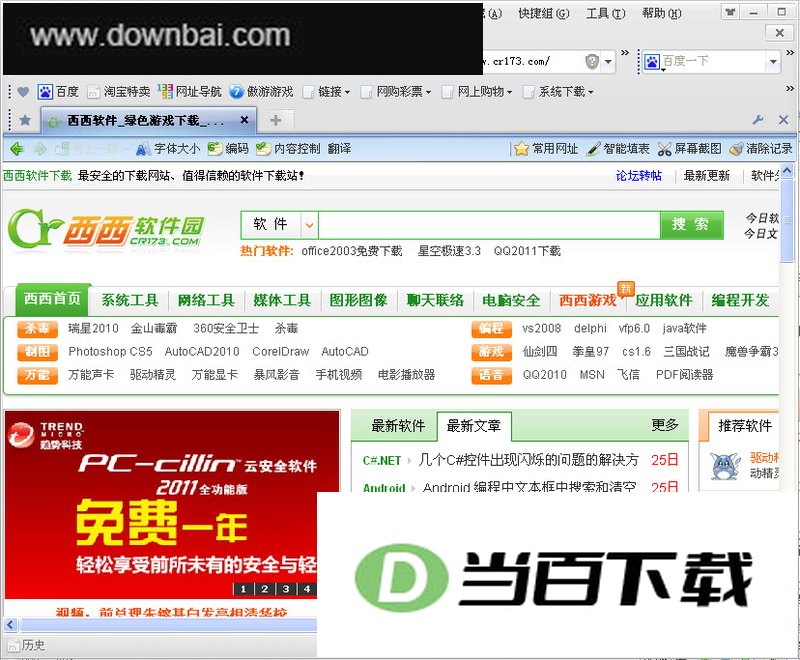Open the 快捷组 menu
The image size is (800, 660).
543,13
